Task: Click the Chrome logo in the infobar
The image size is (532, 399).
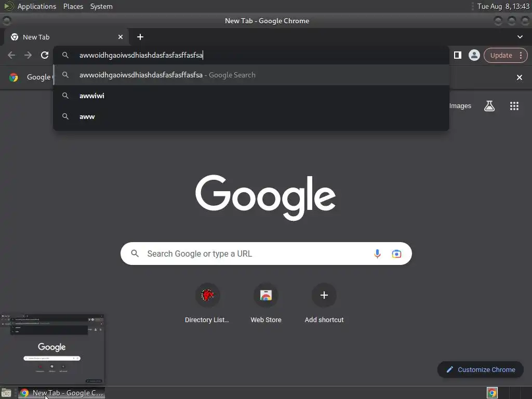Action: point(14,77)
